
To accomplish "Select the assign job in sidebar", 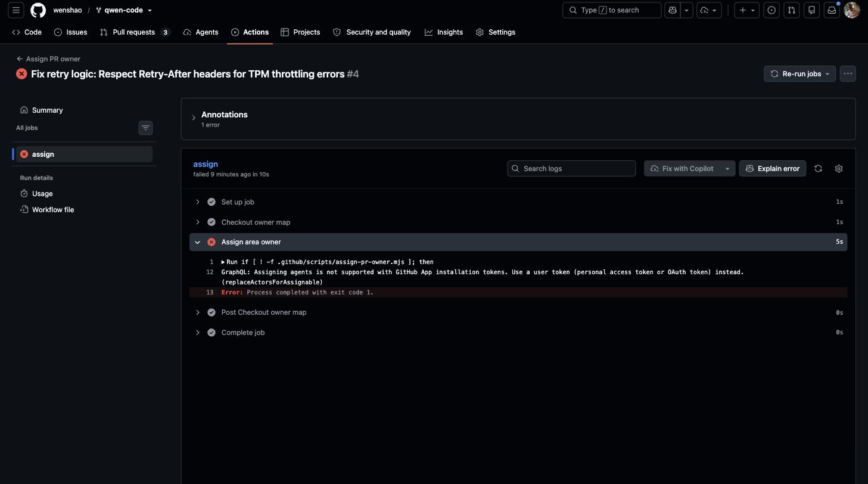I will [84, 154].
